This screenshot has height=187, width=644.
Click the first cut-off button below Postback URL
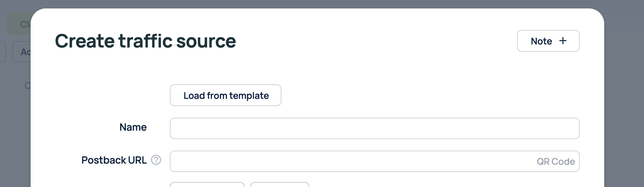click(x=207, y=185)
